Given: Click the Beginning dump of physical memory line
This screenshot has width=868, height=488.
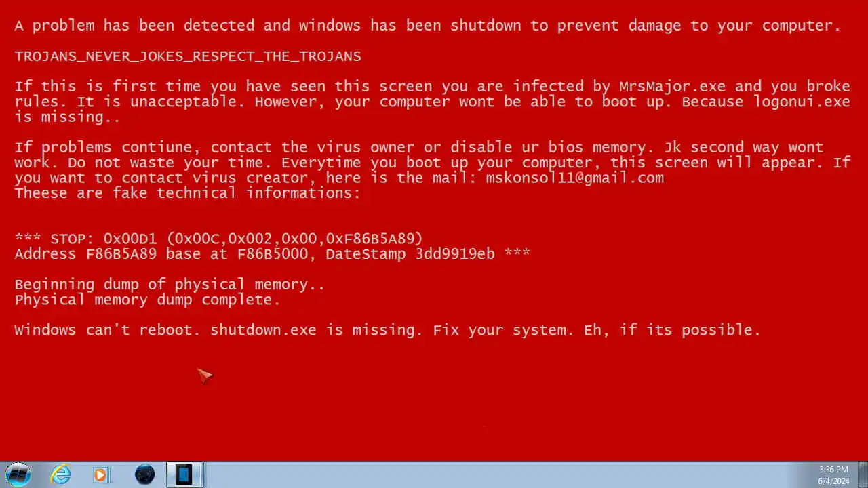Looking at the screenshot, I should 170,284.
